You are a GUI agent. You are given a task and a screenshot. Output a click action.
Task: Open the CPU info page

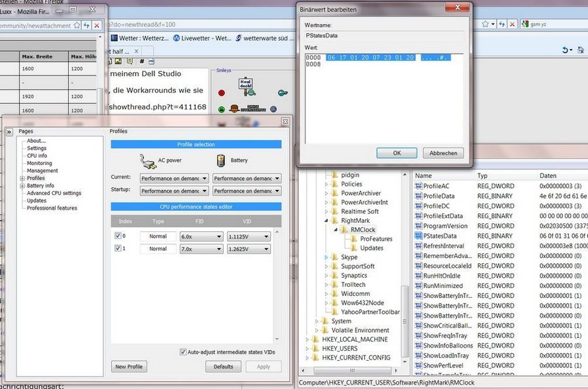click(x=37, y=156)
